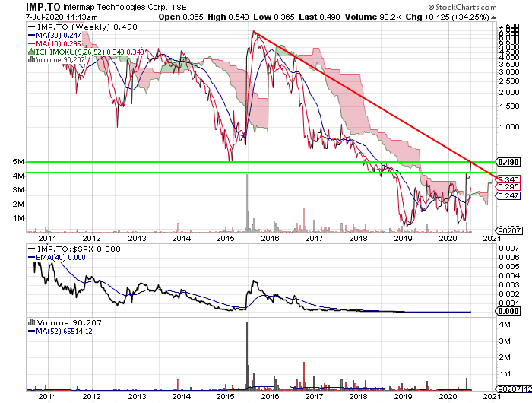The height and width of the screenshot is (403, 532).
Task: Click the 0.005 ratio axis label
Action: point(509,267)
